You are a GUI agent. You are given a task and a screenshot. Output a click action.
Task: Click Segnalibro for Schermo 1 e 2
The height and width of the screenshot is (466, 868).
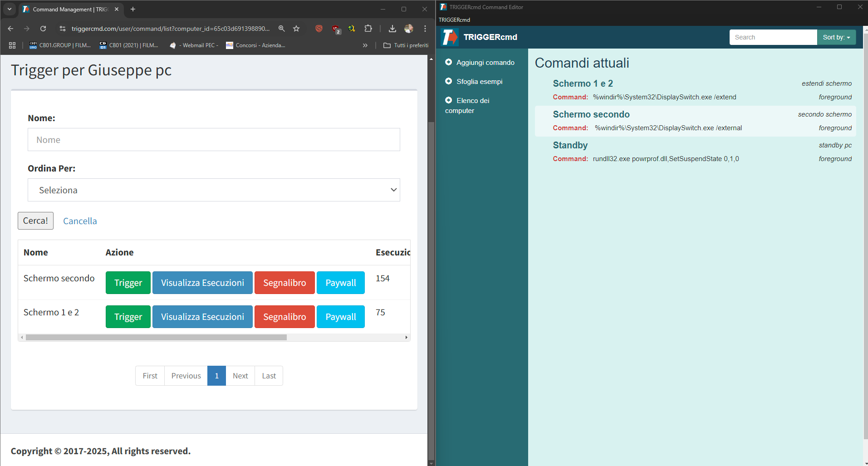click(284, 317)
